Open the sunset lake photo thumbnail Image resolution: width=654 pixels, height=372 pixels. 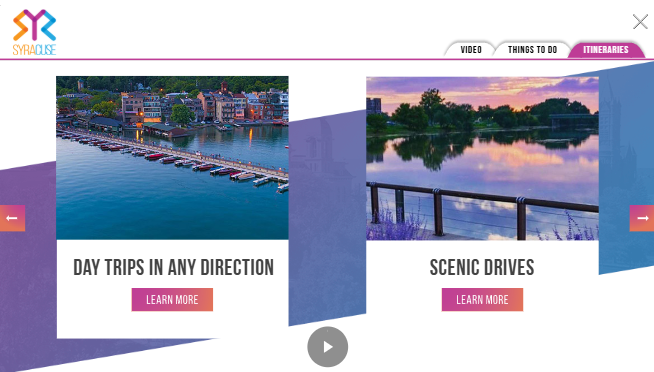click(483, 158)
